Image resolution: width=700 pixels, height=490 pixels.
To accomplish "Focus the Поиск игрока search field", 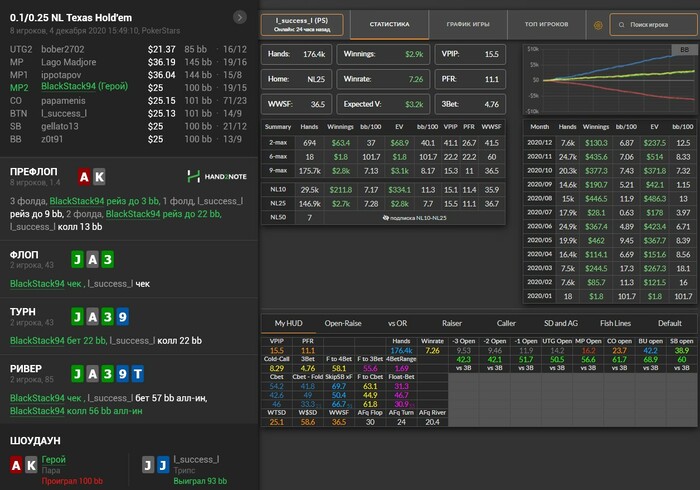I will point(653,25).
